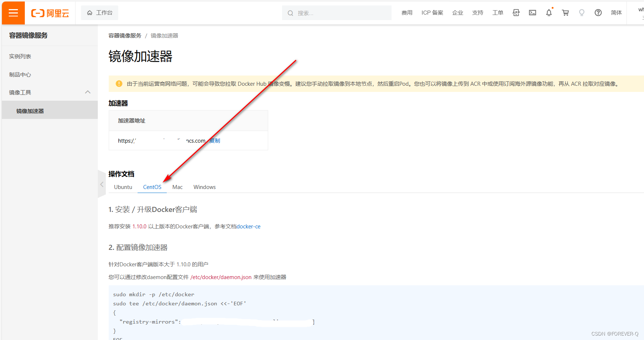Screen dimensions: 644x340
Task: Open the 支持 menu
Action: point(478,13)
